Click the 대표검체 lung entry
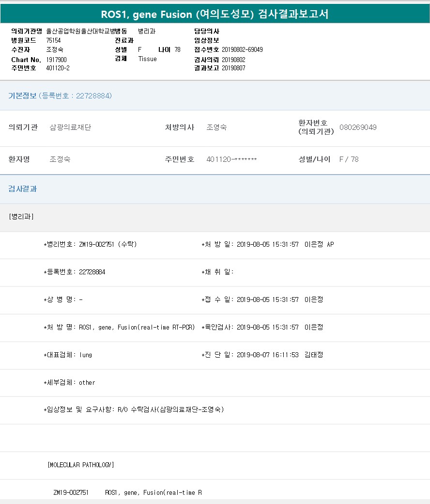The width and height of the screenshot is (430, 504). (68, 355)
